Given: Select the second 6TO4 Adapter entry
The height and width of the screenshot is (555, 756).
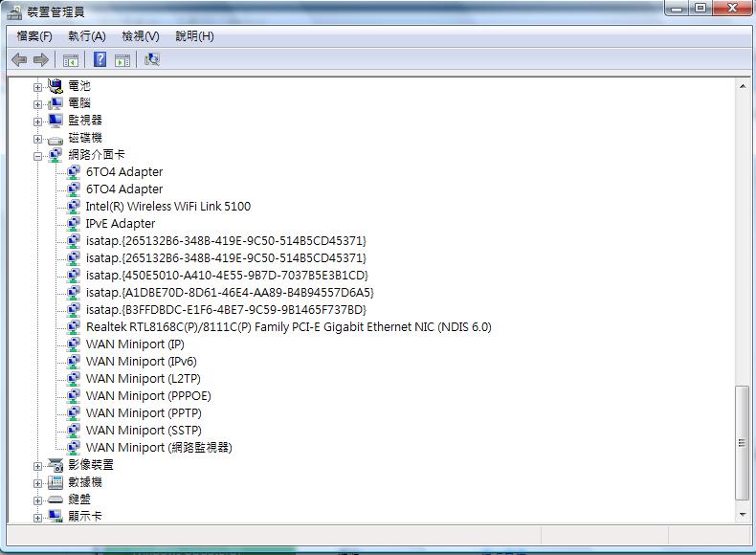Looking at the screenshot, I should pos(123,189).
